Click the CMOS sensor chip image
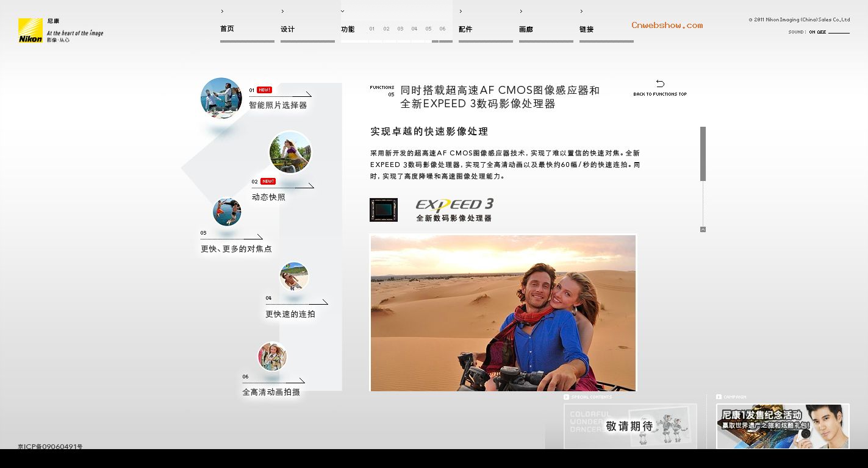Screen dimensions: 868x468 click(x=384, y=210)
